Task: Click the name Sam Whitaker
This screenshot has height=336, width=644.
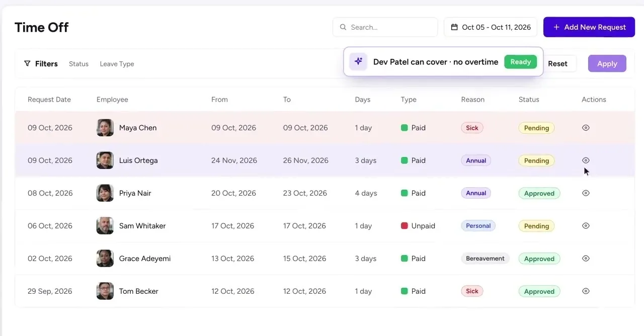Action: tap(142, 226)
